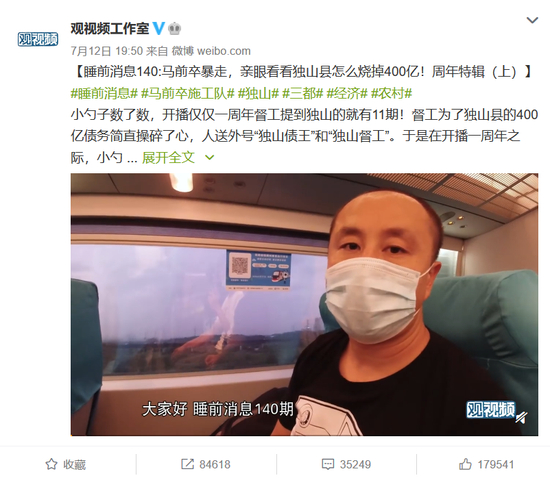550x478 pixels.
Task: Open the #独山# hashtag topic
Action: point(258,93)
